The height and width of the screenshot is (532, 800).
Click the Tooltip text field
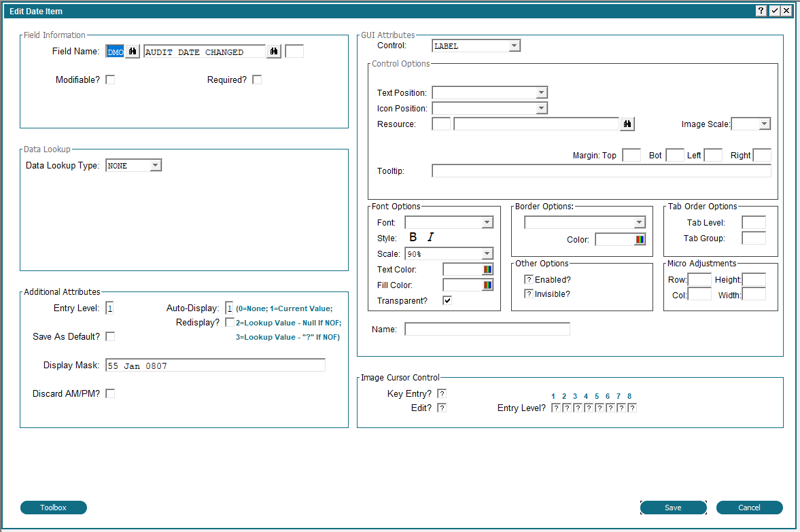coord(602,171)
